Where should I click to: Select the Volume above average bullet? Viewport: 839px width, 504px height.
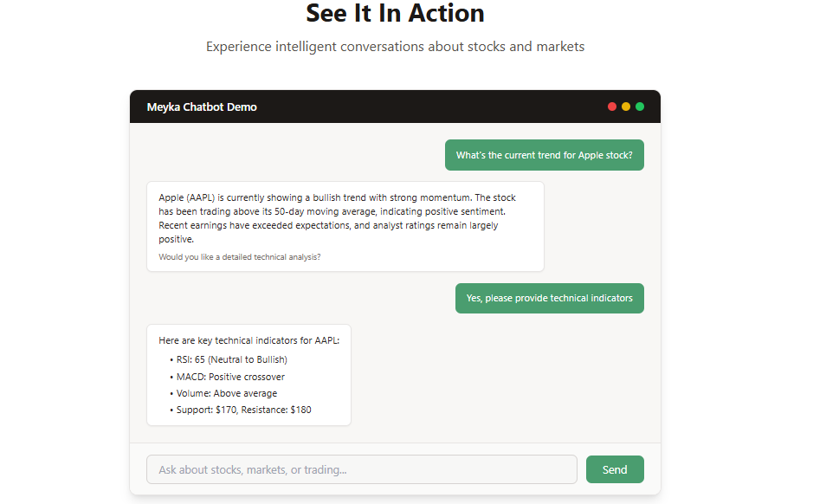(x=223, y=392)
